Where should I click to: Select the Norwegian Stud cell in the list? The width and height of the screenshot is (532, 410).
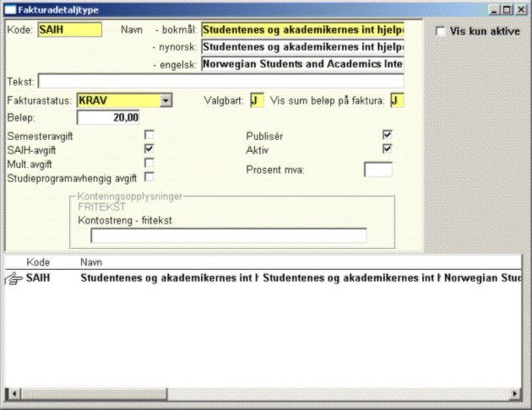tap(483, 278)
